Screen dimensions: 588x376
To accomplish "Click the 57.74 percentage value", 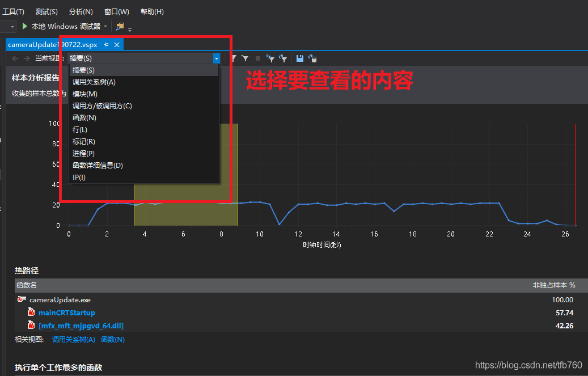I will point(564,312).
